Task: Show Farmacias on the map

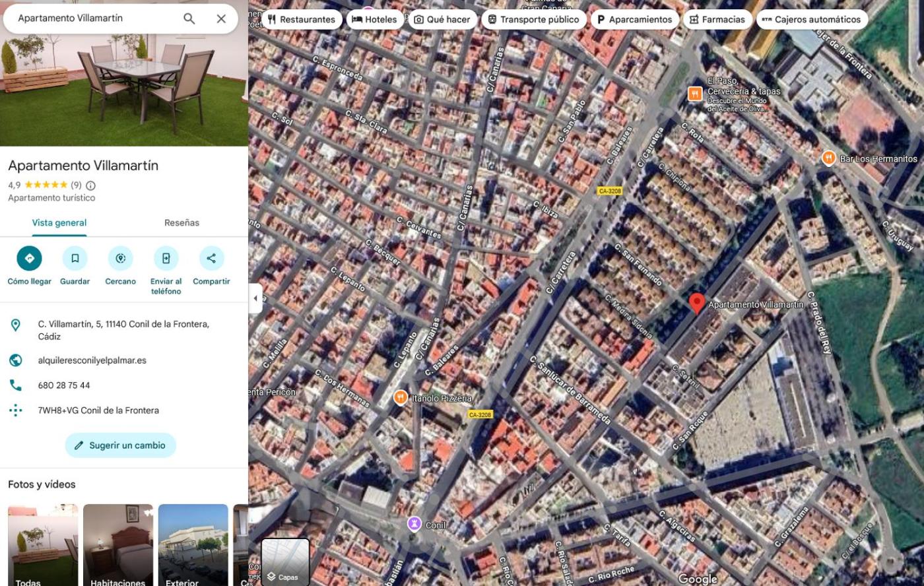Action: [717, 19]
